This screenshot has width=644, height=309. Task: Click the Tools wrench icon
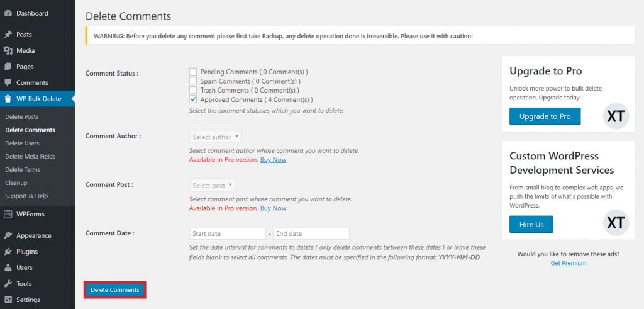tap(8, 284)
